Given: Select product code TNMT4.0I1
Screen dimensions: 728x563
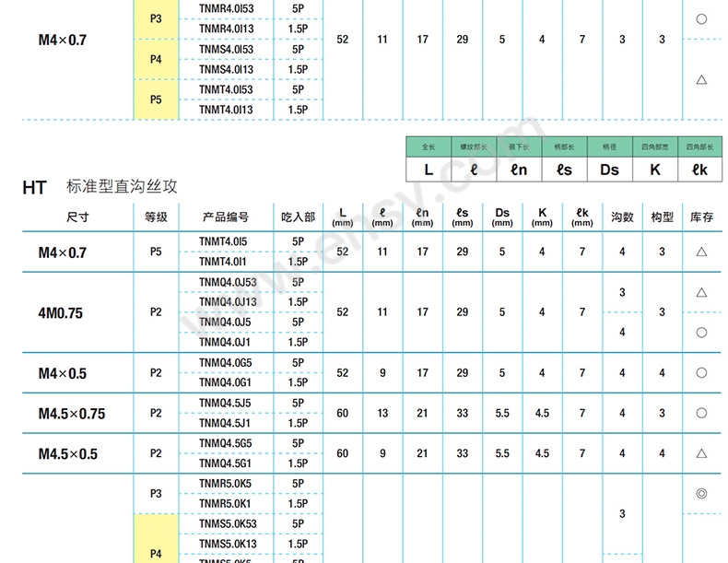Looking at the screenshot, I should coord(223,262).
